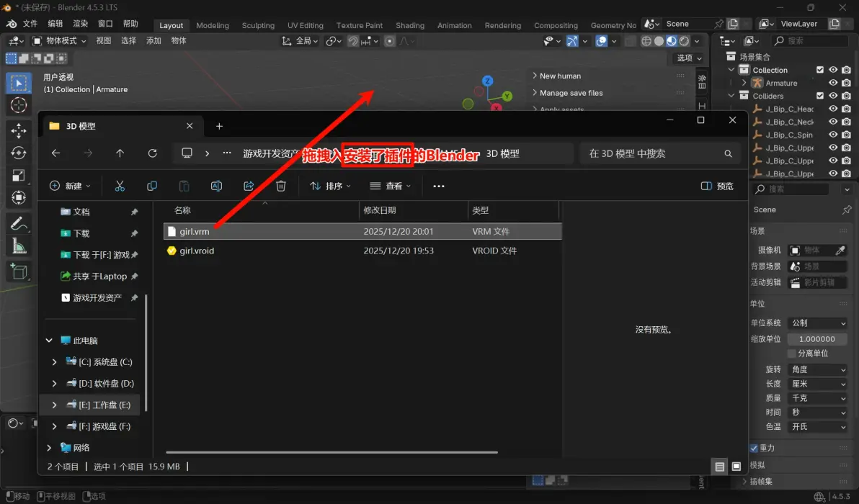Open the Rotation units dropdown
This screenshot has height=504, width=859.
[818, 369]
